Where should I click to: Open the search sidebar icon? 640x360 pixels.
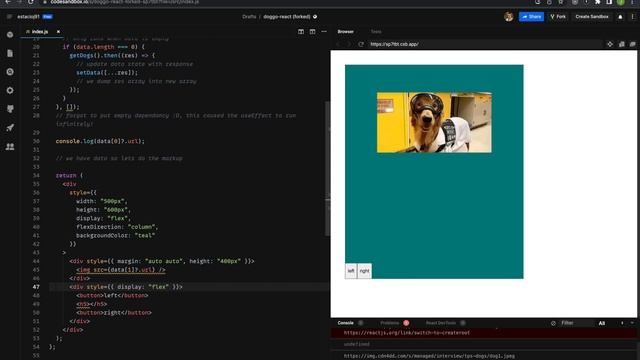[10, 72]
